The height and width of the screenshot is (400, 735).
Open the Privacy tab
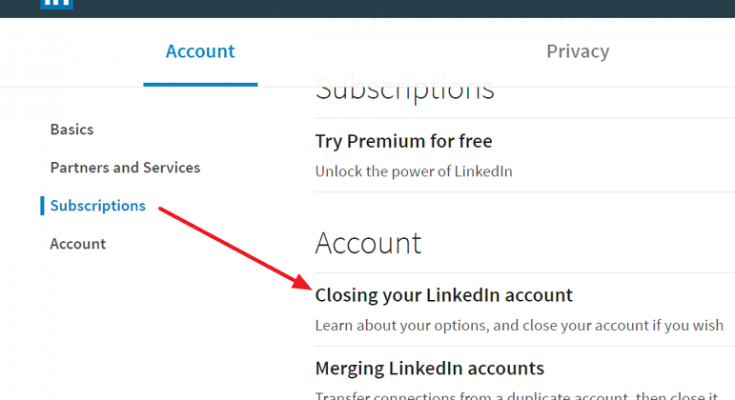[x=578, y=51]
